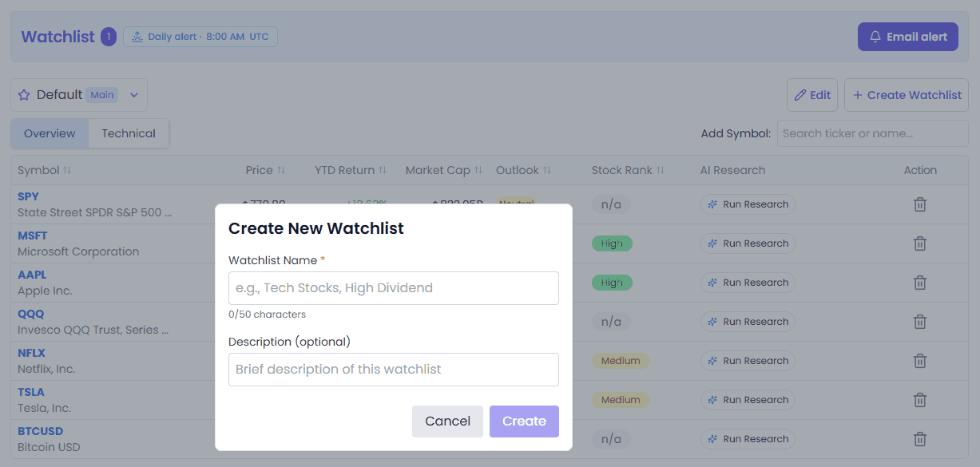The image size is (980, 467).
Task: Expand the Default watchlist dropdown chevron
Action: pos(134,95)
